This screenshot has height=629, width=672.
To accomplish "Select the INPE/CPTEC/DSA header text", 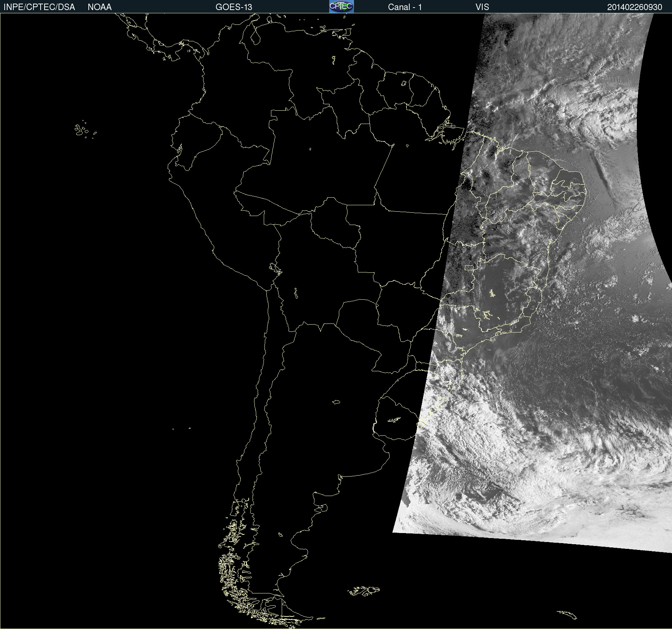I will [x=39, y=7].
